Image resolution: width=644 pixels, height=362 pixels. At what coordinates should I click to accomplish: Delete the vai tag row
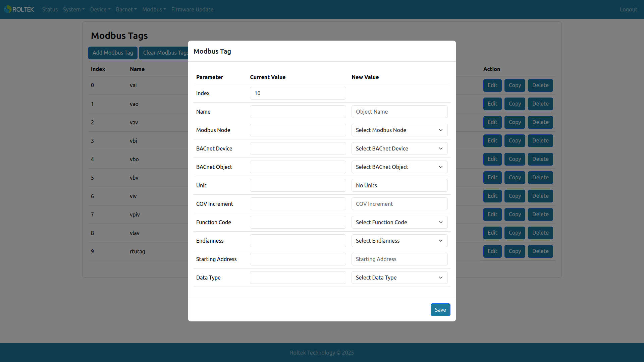(540, 85)
